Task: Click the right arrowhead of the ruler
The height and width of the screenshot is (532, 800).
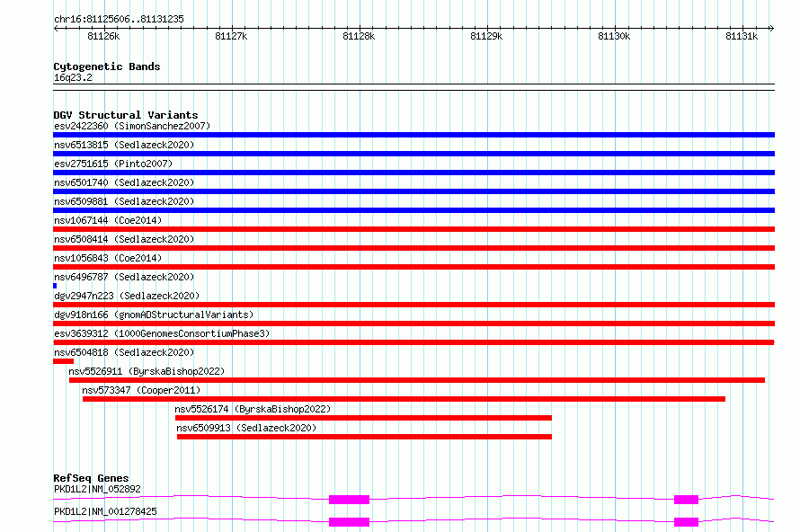Action: 772,29
